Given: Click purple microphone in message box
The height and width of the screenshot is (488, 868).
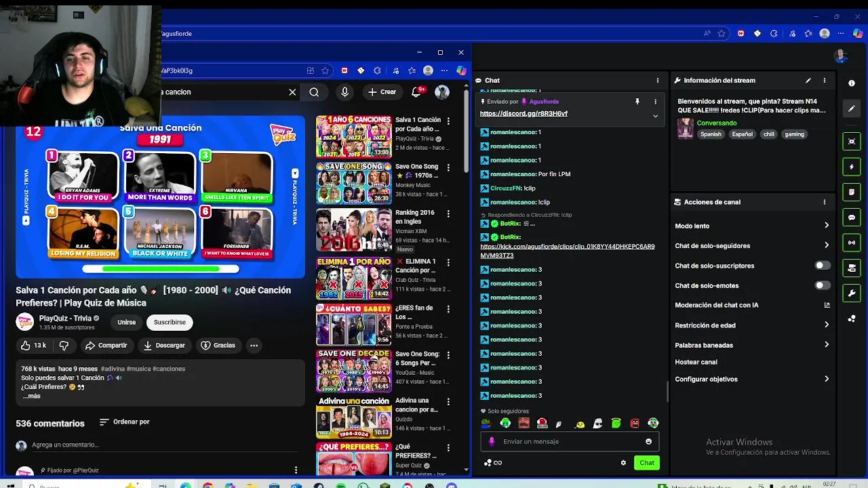Looking at the screenshot, I should pyautogui.click(x=492, y=441).
